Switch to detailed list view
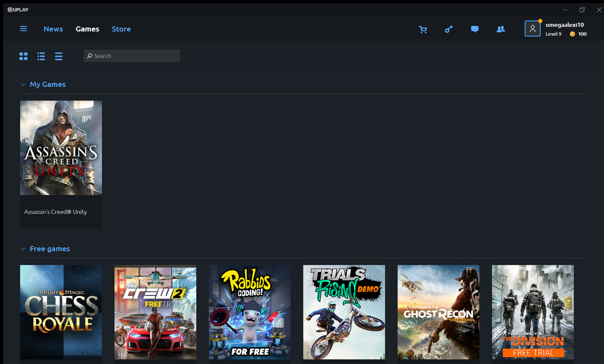Viewport: 604px width, 364px height. (41, 56)
